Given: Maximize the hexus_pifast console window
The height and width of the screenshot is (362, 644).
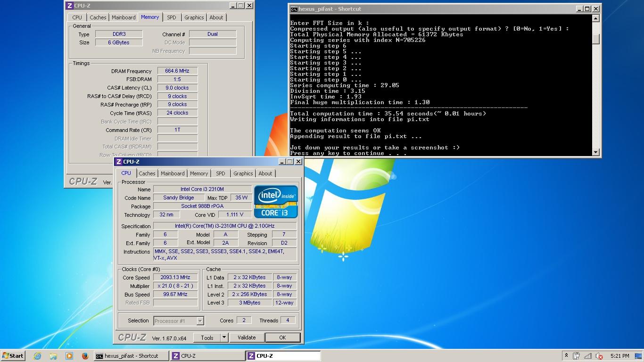Looking at the screenshot, I should click(x=587, y=9).
